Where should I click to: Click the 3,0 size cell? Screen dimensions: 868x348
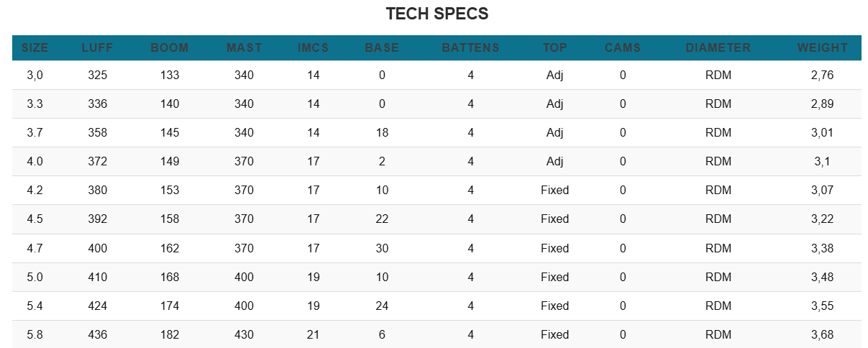35,75
